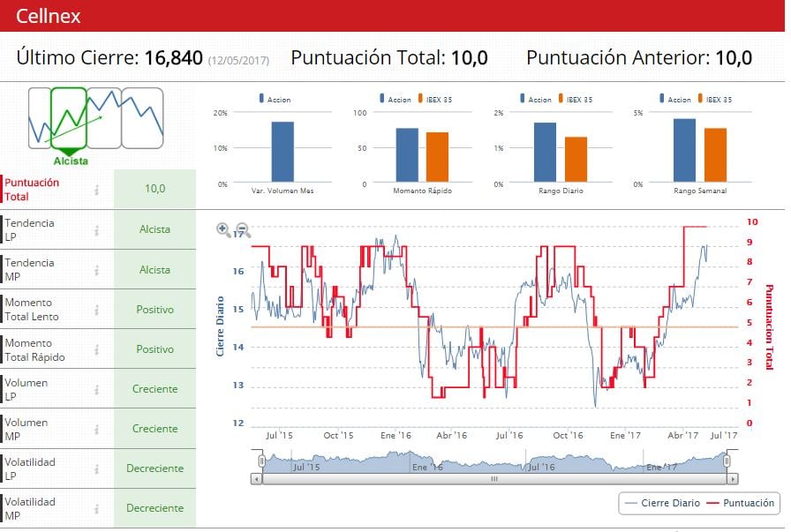Click the green 10,0 score cell

(154, 189)
